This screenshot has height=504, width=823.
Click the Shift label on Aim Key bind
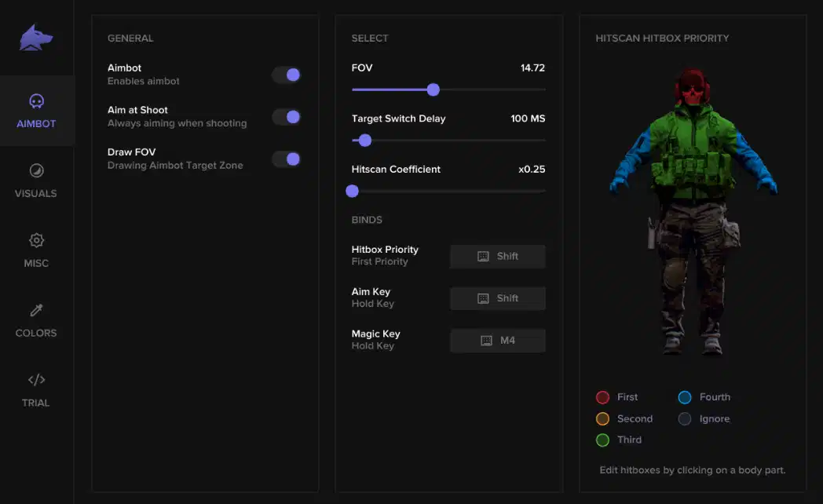coord(507,298)
